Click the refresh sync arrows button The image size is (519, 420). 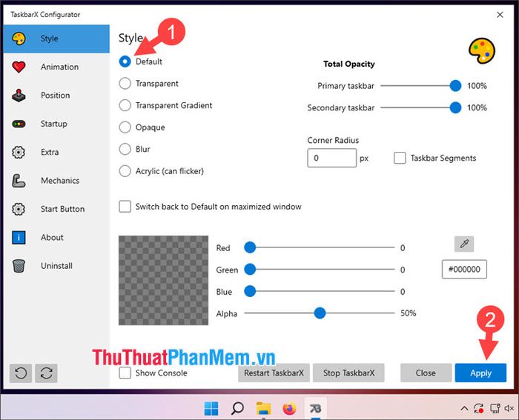point(46,373)
